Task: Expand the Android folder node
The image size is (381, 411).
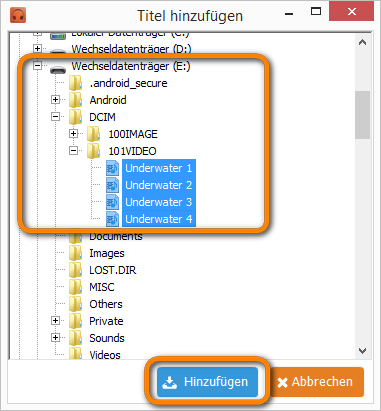Action: tap(56, 100)
